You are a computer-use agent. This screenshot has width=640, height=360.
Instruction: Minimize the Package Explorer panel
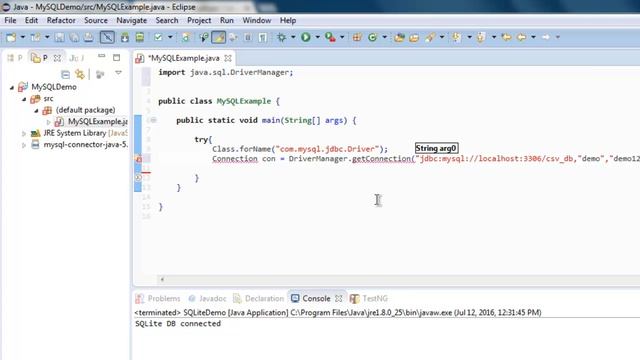click(102, 56)
